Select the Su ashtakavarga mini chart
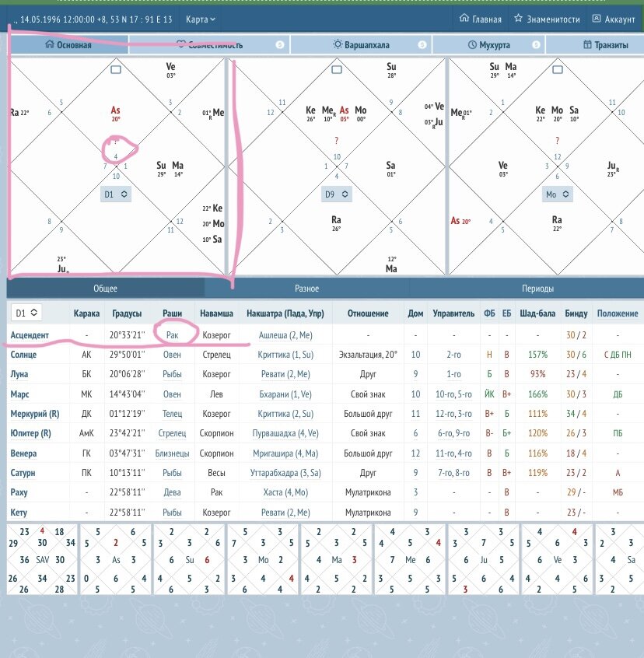 tap(189, 559)
